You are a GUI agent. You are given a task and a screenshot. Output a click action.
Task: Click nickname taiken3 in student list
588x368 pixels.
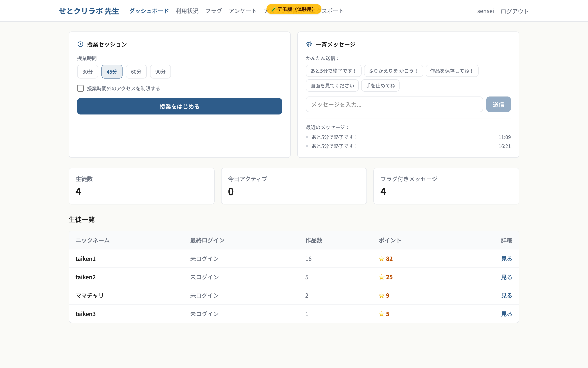(86, 314)
